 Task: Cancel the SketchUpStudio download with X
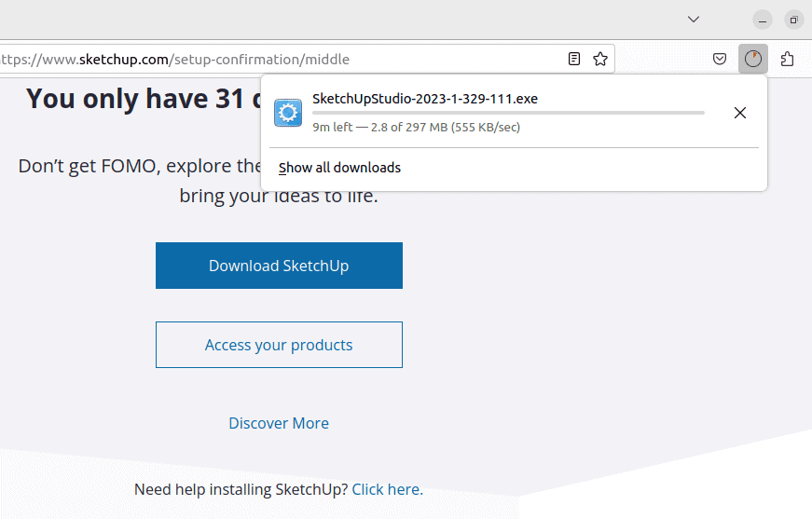coord(740,113)
